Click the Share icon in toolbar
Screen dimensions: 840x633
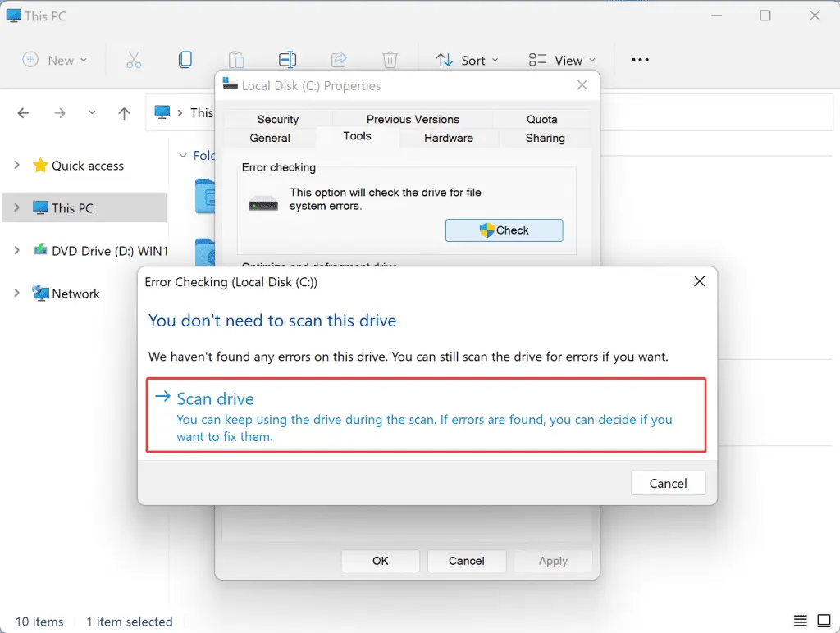339,59
